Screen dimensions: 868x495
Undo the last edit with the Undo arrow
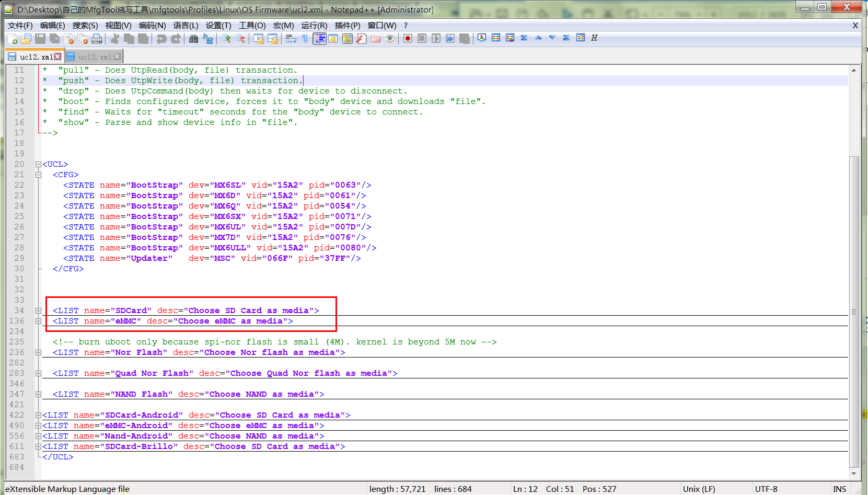click(x=161, y=38)
